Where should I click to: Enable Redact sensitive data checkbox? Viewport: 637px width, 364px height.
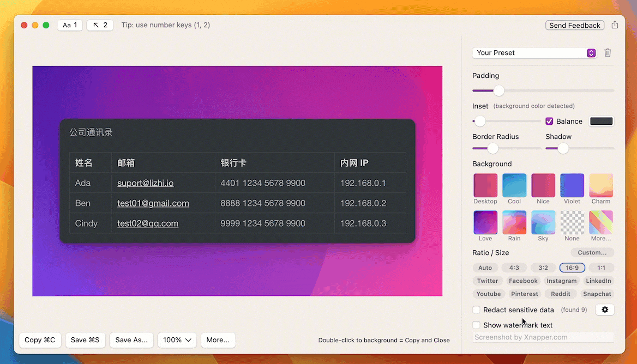pos(477,310)
